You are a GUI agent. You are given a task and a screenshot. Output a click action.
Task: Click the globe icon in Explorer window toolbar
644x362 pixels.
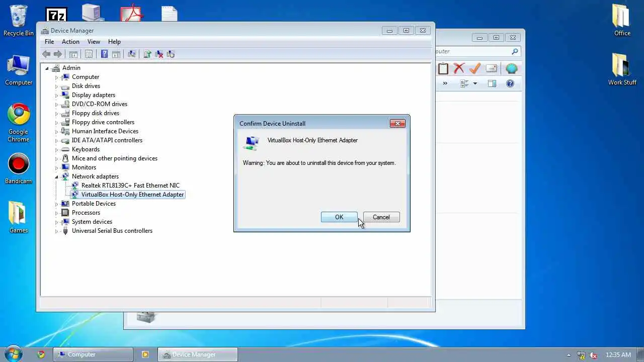point(511,68)
